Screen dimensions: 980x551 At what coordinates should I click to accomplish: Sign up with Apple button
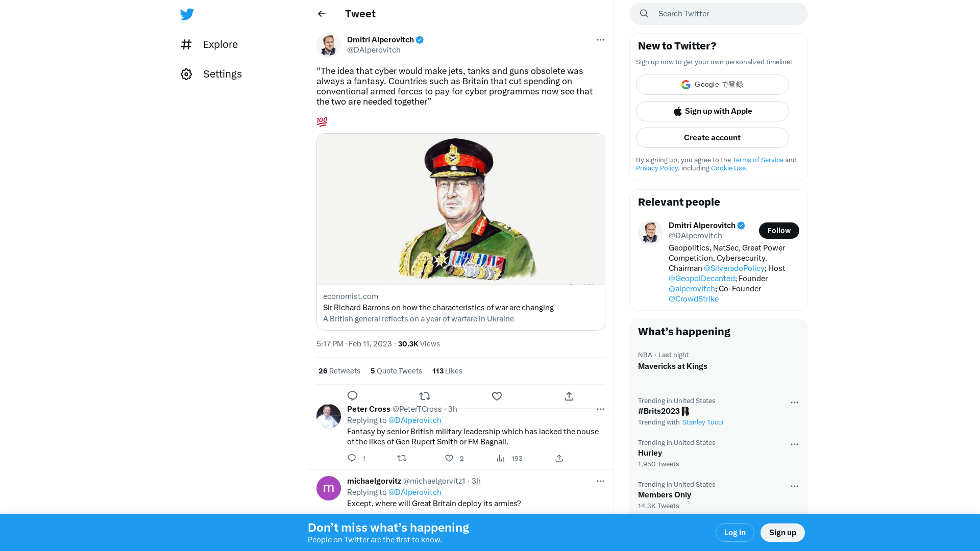pyautogui.click(x=712, y=111)
